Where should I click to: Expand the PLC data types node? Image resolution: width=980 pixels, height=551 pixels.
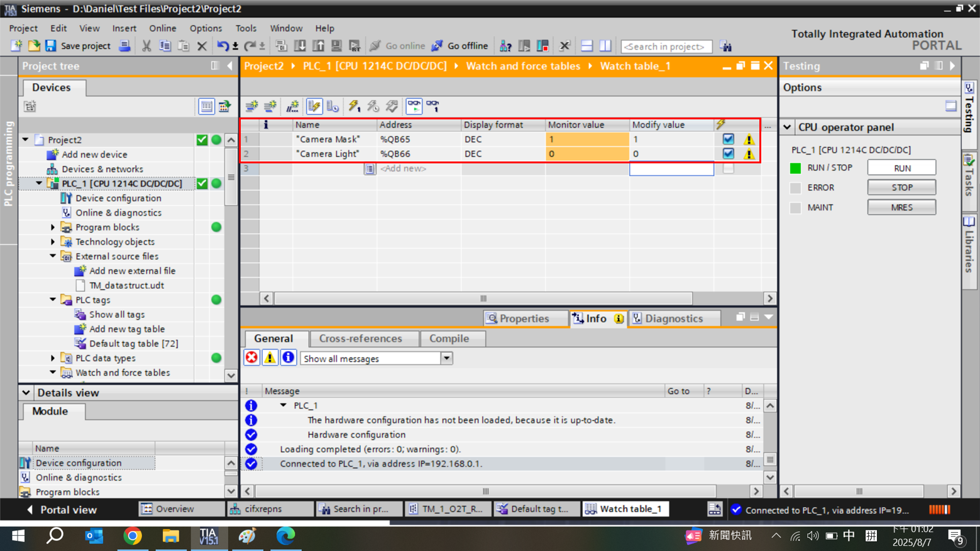(x=53, y=357)
